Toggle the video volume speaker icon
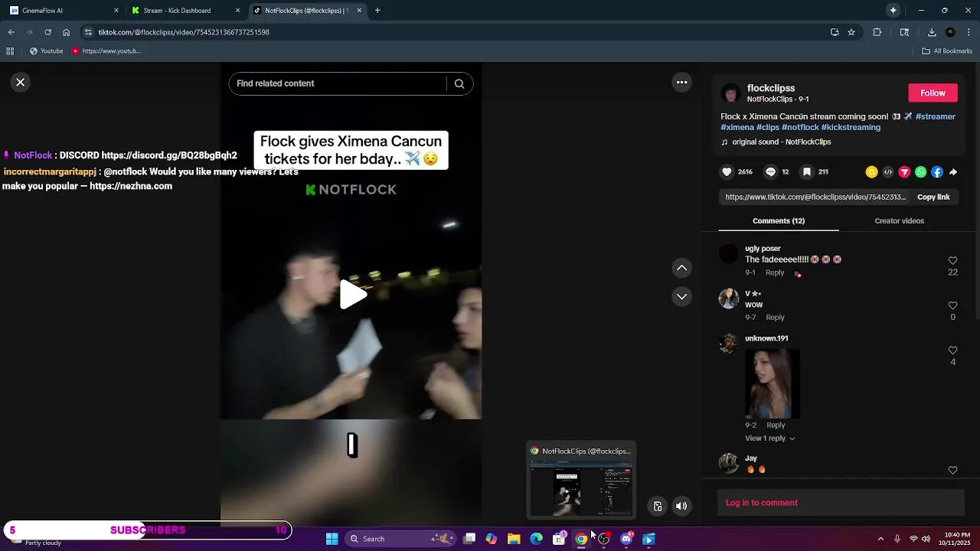Screen dimensions: 980x551 tap(681, 506)
